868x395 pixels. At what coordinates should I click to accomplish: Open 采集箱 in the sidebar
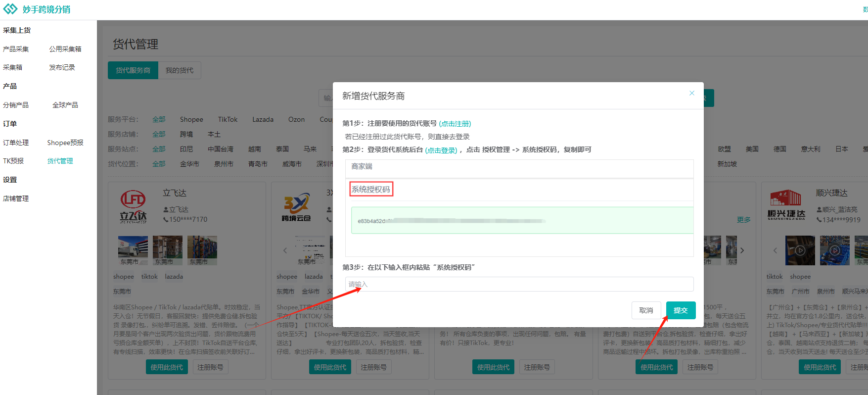[x=12, y=67]
